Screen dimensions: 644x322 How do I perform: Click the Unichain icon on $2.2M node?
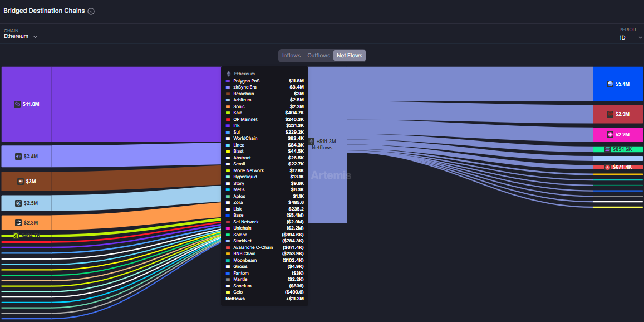click(610, 134)
